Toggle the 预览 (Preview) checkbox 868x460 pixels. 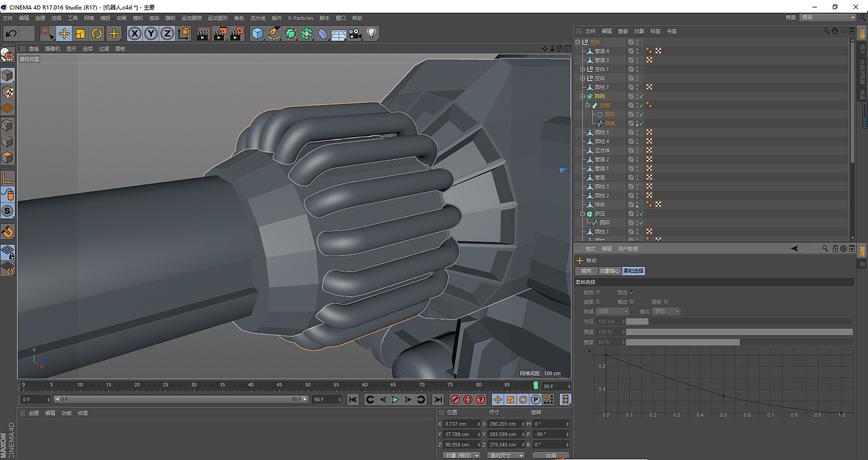click(633, 292)
